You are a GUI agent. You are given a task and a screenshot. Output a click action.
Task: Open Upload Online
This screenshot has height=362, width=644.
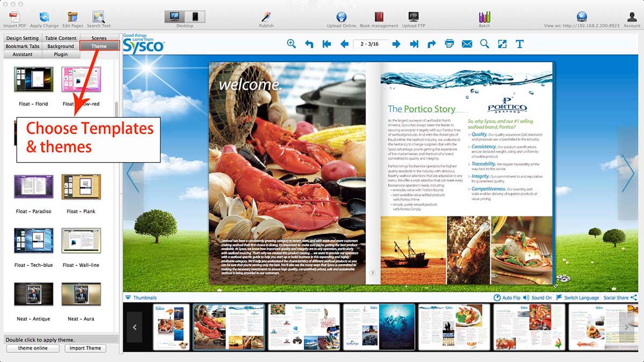tap(341, 17)
